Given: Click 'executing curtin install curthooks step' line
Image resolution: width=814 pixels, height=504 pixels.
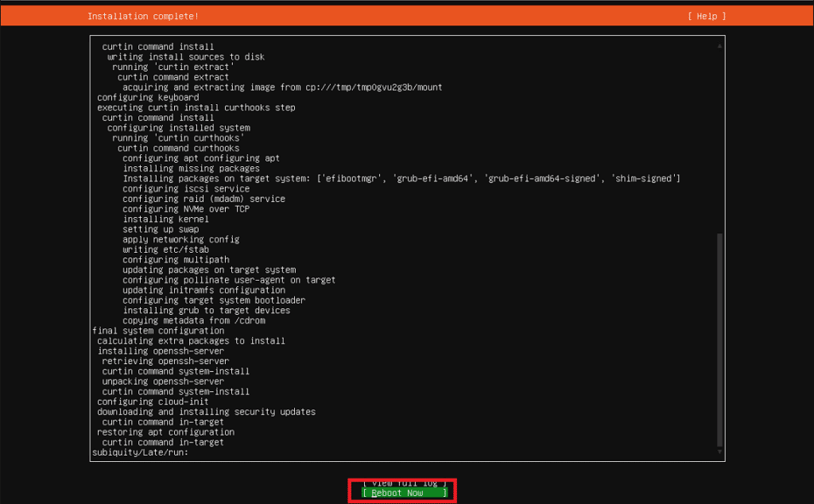Looking at the screenshot, I should (x=196, y=107).
